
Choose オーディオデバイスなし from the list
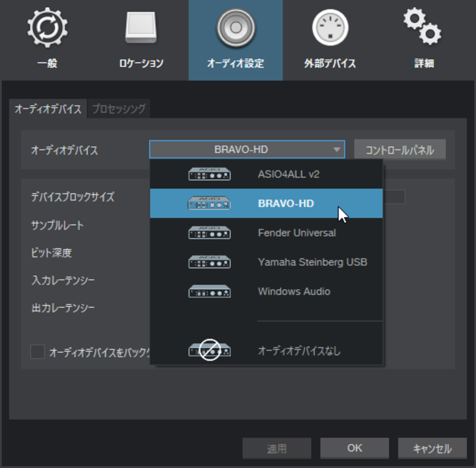click(266, 351)
